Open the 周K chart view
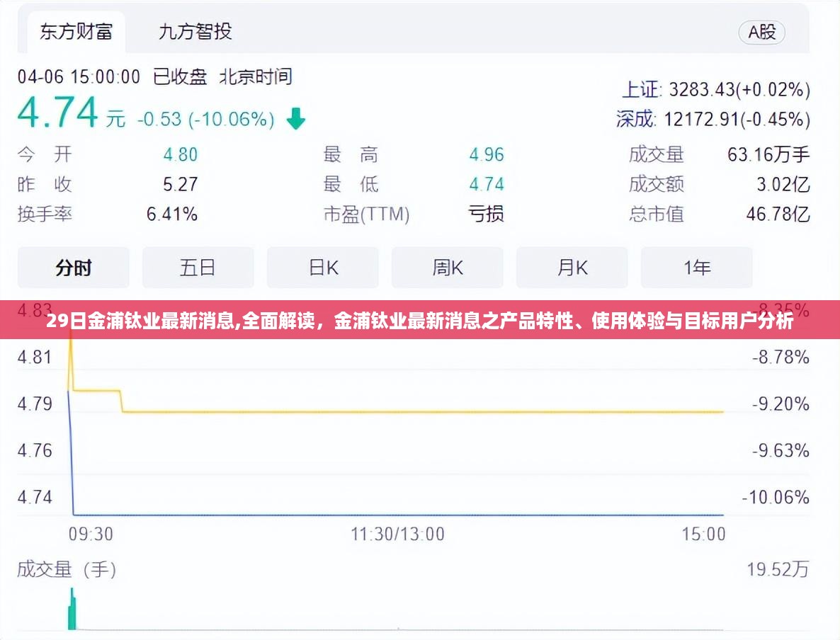The width and height of the screenshot is (840, 640). 448,268
